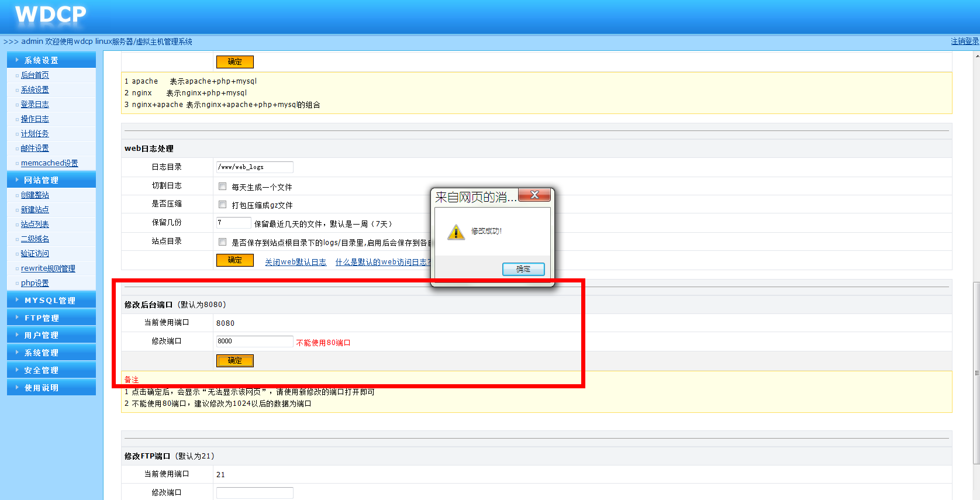Screen dimensions: 980x500
Task: Click the 什么是默认的web访问日志 link
Action: pyautogui.click(x=382, y=262)
